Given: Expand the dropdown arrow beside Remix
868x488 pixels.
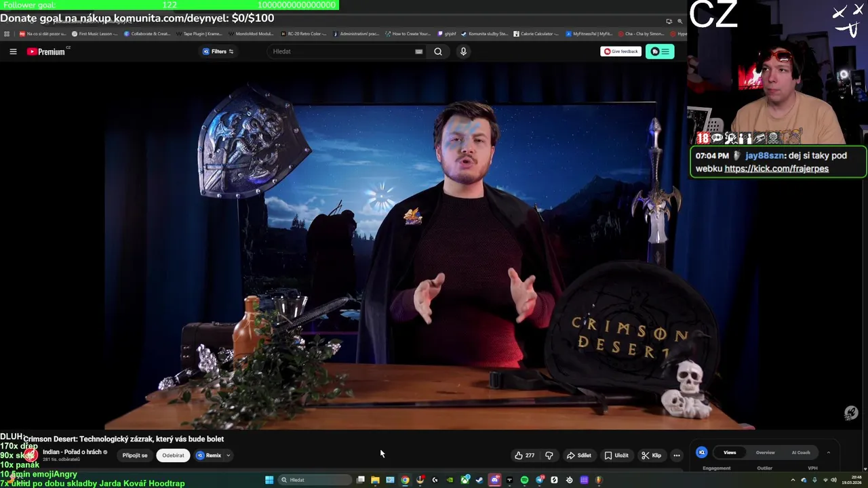Looking at the screenshot, I should (229, 455).
